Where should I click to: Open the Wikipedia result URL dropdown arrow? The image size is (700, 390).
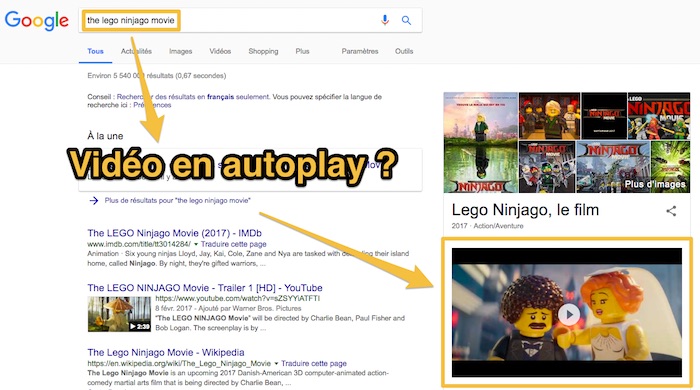[276, 364]
